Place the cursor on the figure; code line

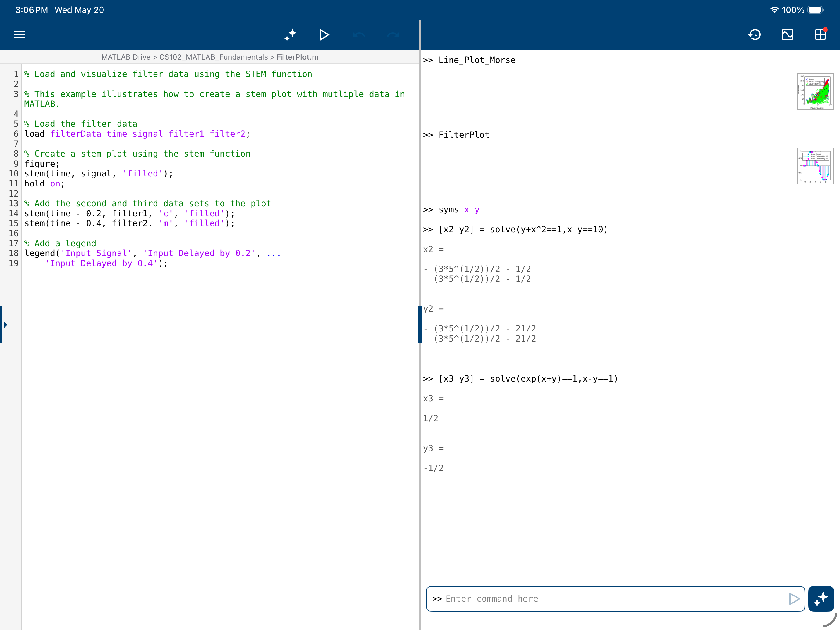click(x=42, y=164)
